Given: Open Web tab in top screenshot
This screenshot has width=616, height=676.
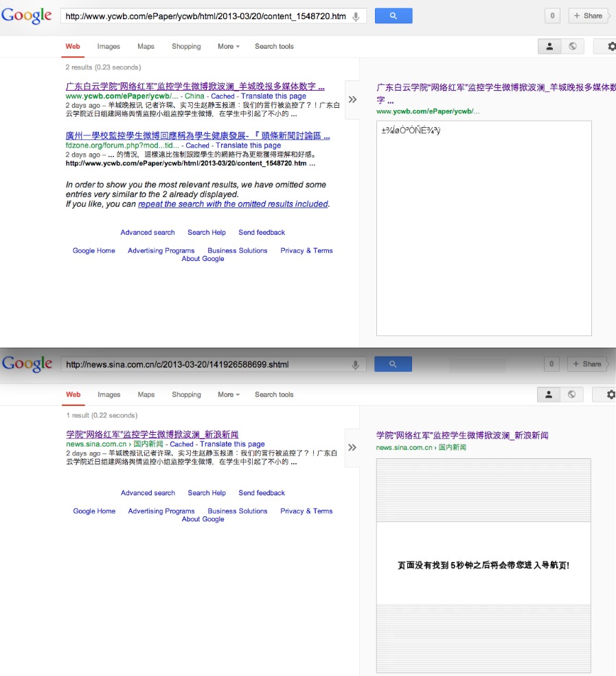Looking at the screenshot, I should [73, 47].
